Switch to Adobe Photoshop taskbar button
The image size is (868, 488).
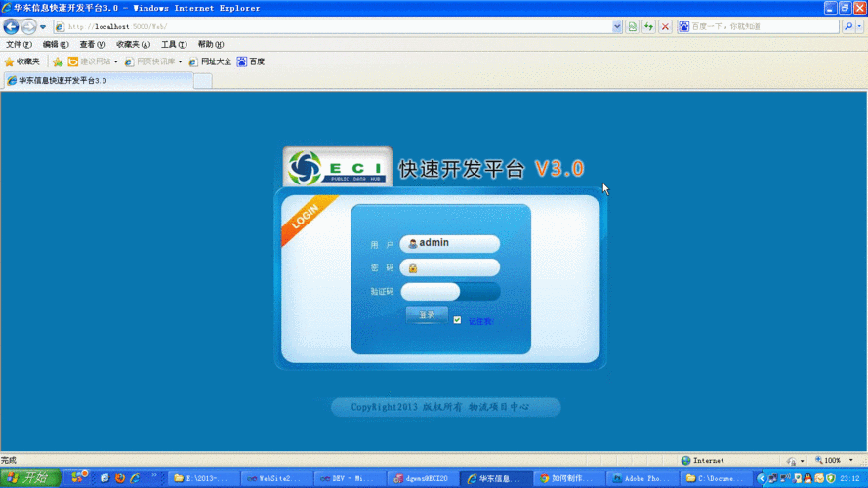click(x=641, y=478)
